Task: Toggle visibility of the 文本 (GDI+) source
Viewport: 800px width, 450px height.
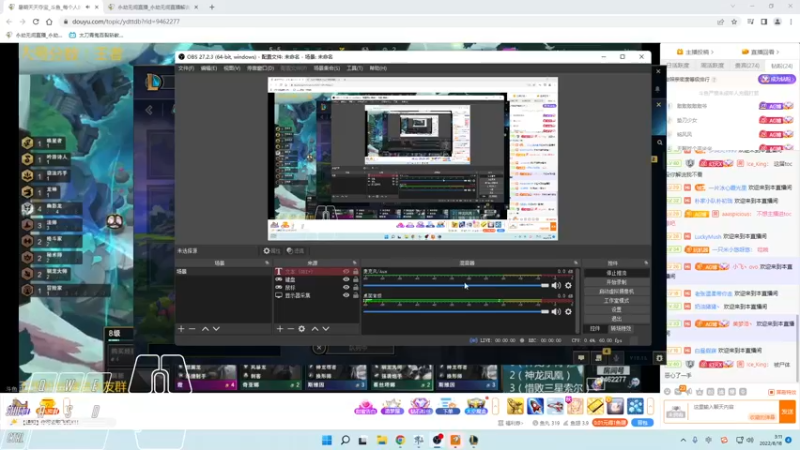Action: tap(346, 271)
